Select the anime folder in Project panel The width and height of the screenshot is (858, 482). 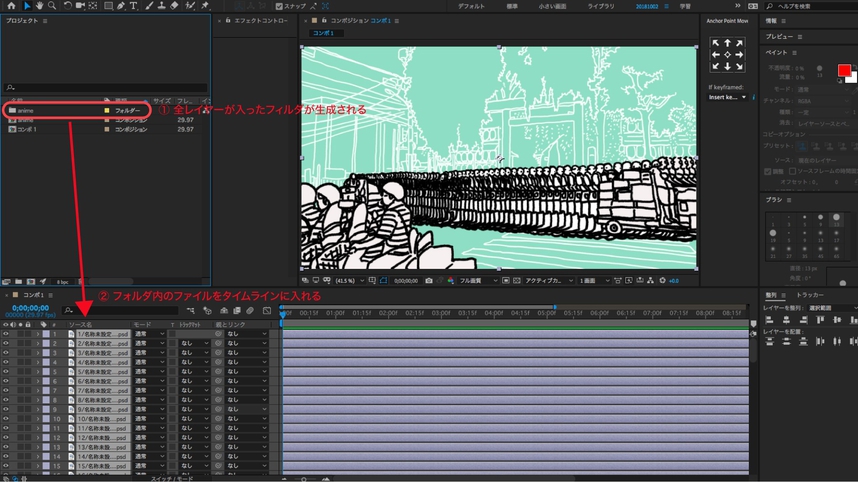pyautogui.click(x=24, y=110)
